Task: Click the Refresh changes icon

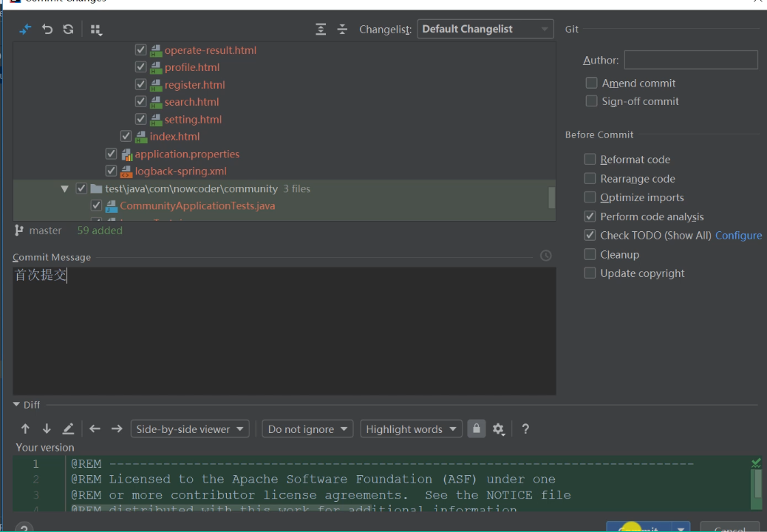Action: click(68, 30)
